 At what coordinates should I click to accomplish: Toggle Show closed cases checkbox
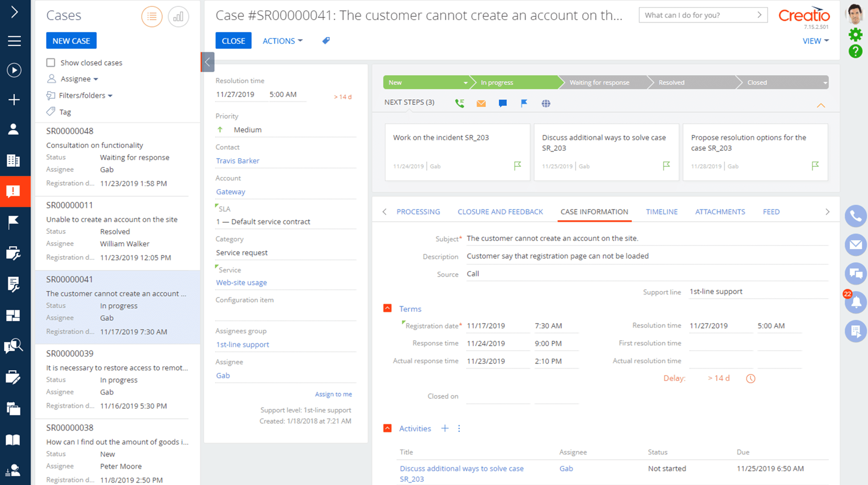(x=51, y=62)
